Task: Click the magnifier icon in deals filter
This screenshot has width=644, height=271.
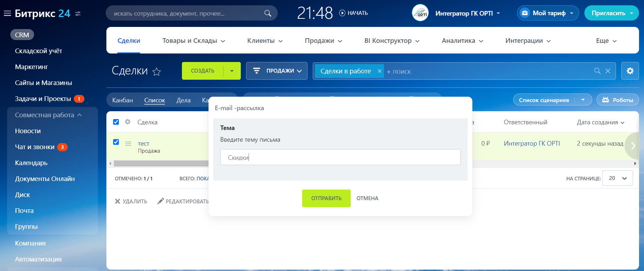Action: [598, 71]
